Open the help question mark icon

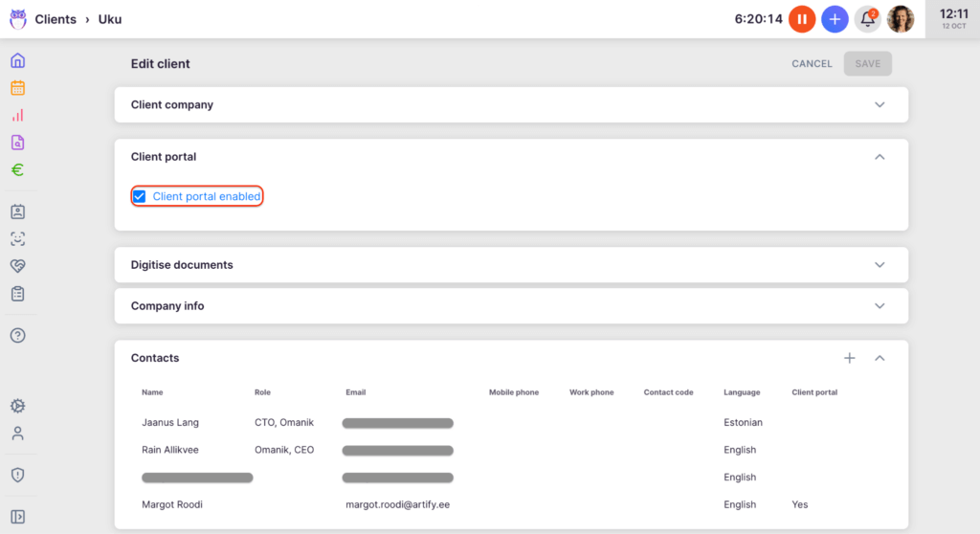(17, 335)
